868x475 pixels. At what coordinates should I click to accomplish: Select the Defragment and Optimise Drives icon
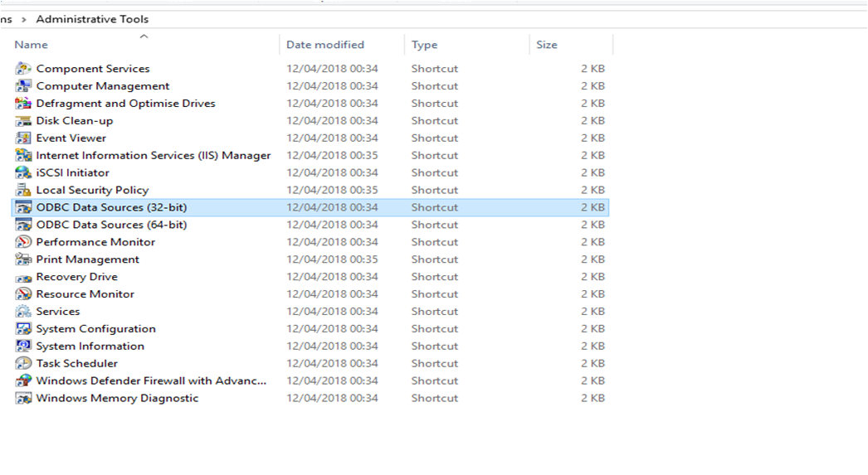pos(23,104)
